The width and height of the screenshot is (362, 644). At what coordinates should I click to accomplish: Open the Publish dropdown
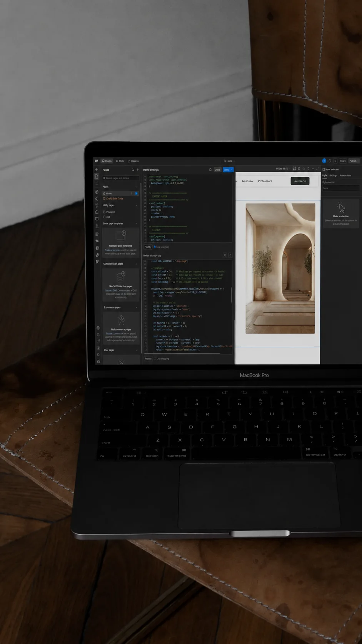(x=354, y=161)
